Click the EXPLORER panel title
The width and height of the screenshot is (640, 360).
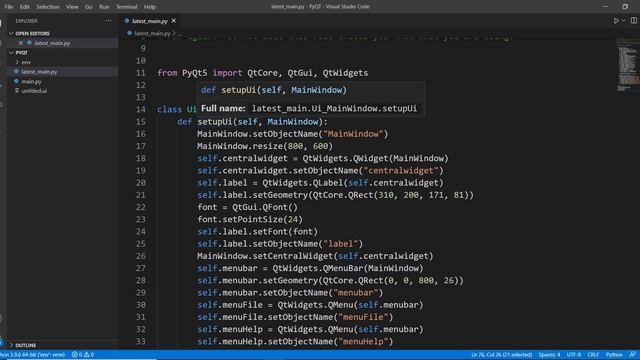tap(27, 21)
